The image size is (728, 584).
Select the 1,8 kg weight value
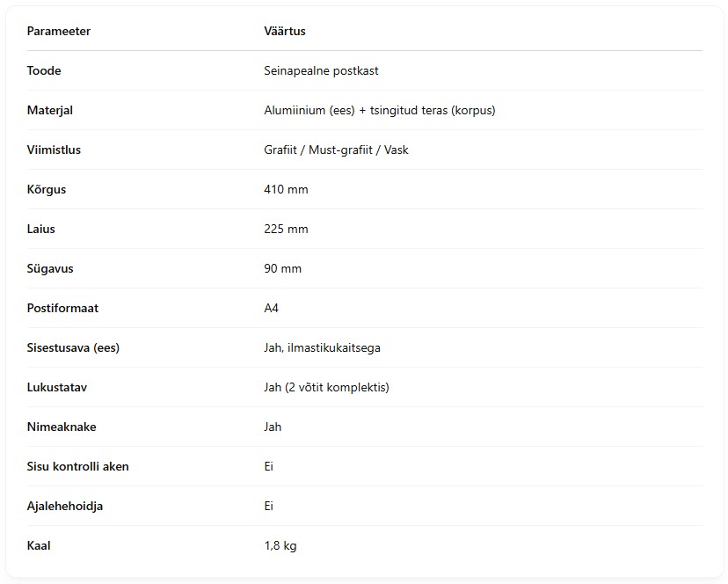[x=280, y=545]
